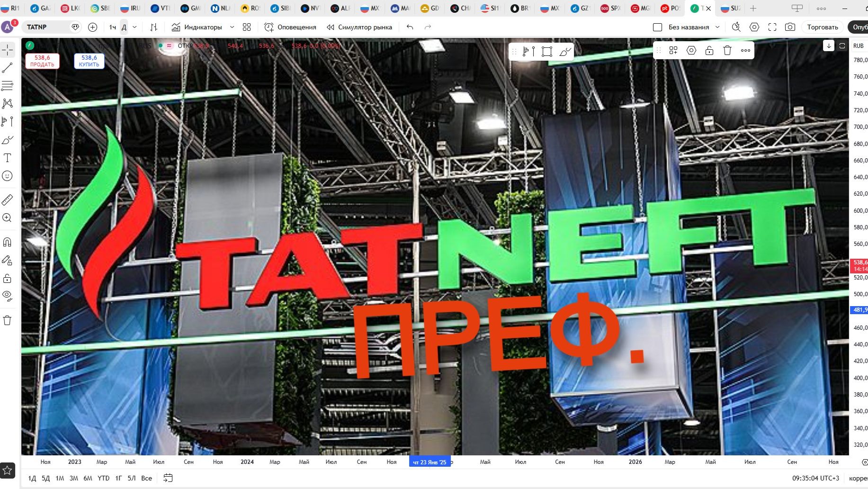This screenshot has width=868, height=489.
Task: Select the YTD date range
Action: pos(103,478)
